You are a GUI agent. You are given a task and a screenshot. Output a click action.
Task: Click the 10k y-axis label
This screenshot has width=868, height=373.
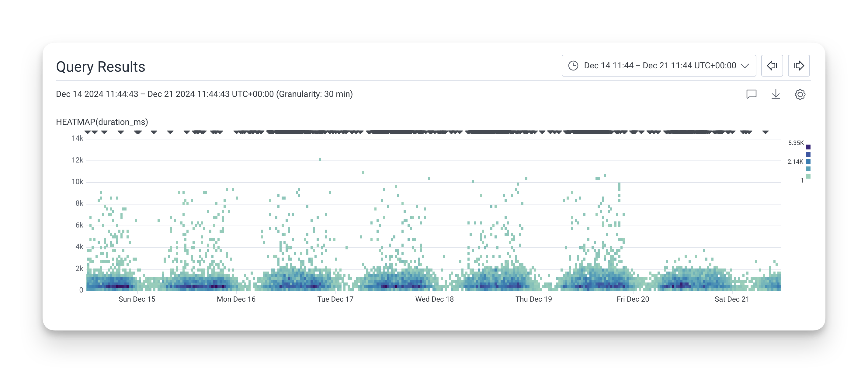77,182
